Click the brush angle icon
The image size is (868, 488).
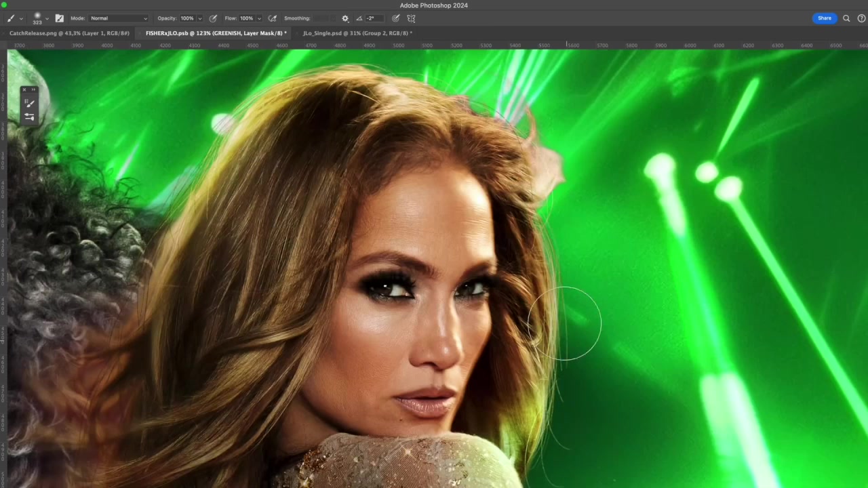(x=359, y=18)
